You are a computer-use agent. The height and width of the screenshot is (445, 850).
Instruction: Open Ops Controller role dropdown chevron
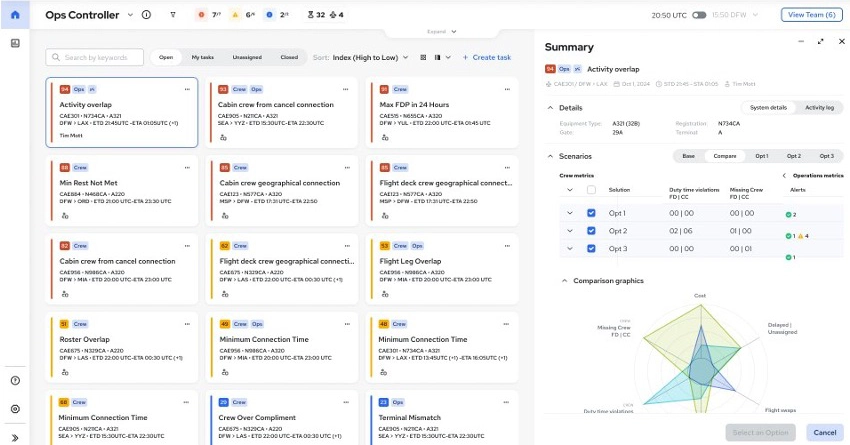point(130,15)
